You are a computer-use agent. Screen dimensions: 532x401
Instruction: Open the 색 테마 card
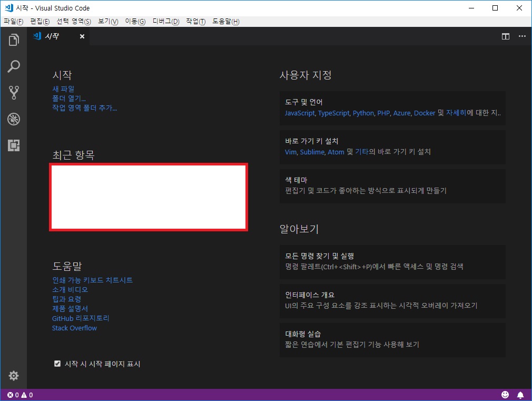[x=392, y=186]
